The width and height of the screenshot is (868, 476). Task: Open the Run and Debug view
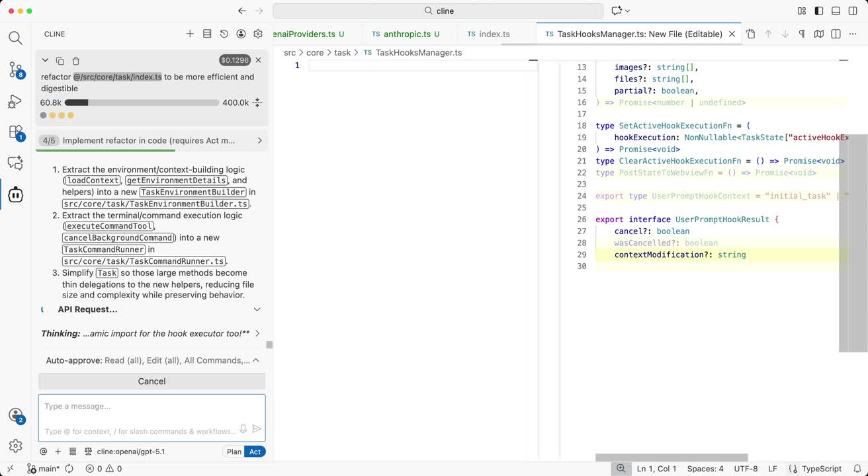15,101
